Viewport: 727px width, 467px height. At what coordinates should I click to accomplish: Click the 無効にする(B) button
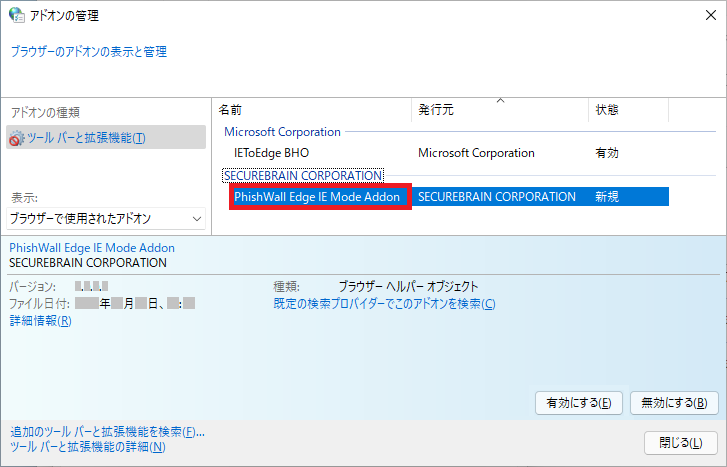(674, 403)
